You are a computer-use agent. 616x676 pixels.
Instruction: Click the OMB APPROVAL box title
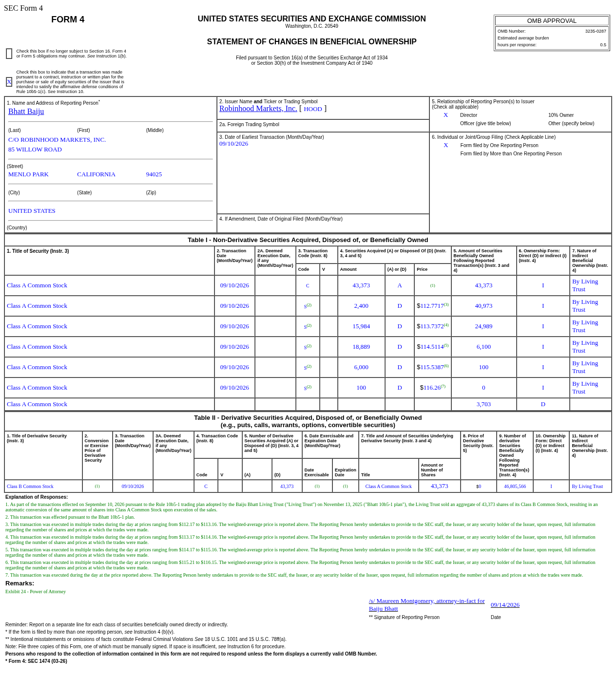[x=552, y=21]
